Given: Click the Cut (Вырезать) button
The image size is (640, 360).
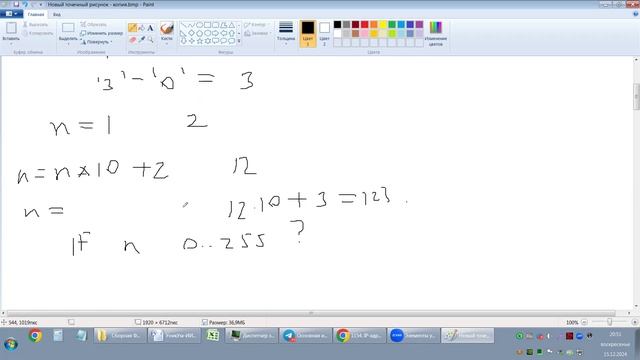Looking at the screenshot, I should pyautogui.click(x=36, y=24).
